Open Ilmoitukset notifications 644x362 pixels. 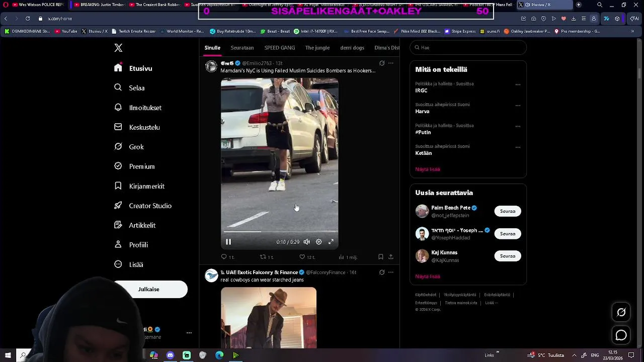click(138, 108)
